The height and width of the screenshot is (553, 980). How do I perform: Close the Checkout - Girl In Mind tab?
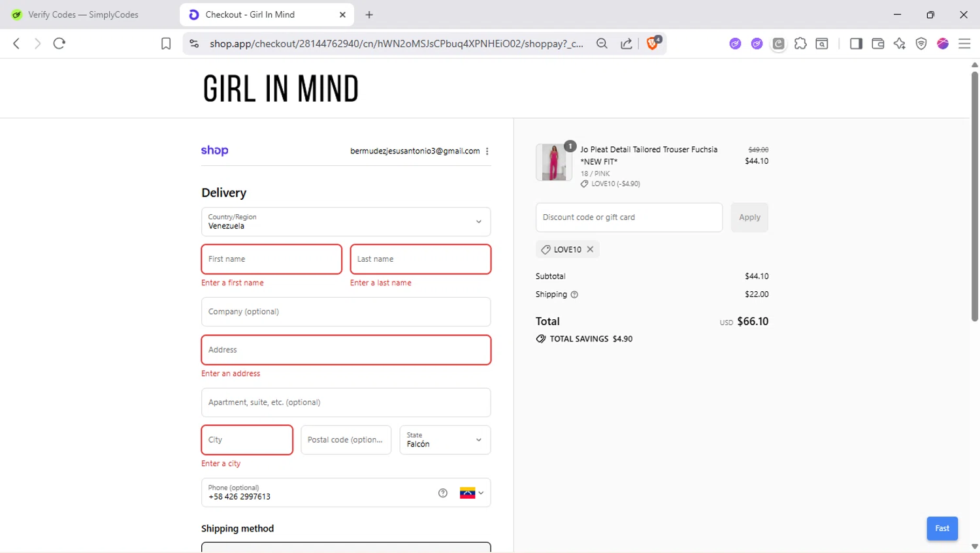[342, 14]
